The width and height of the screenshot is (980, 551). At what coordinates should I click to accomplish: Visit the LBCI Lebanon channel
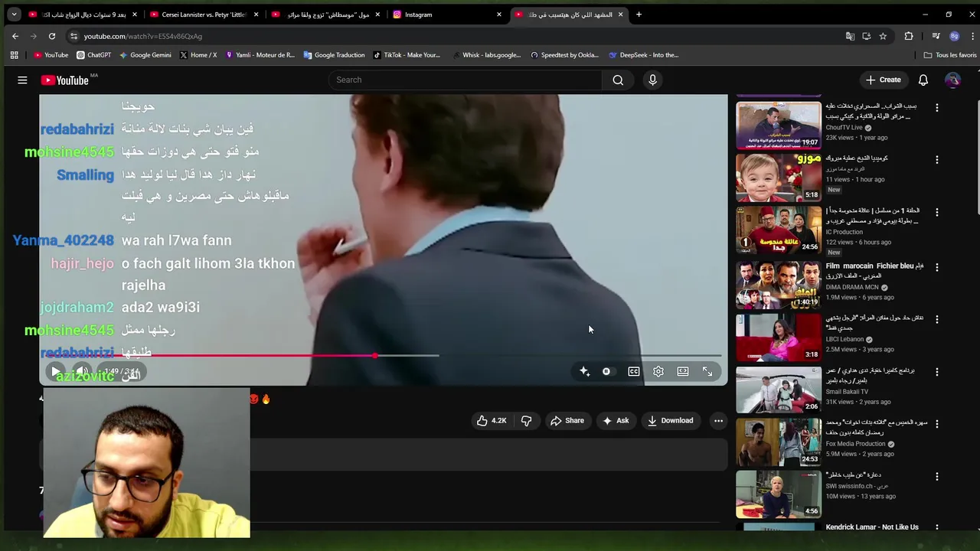tap(844, 339)
